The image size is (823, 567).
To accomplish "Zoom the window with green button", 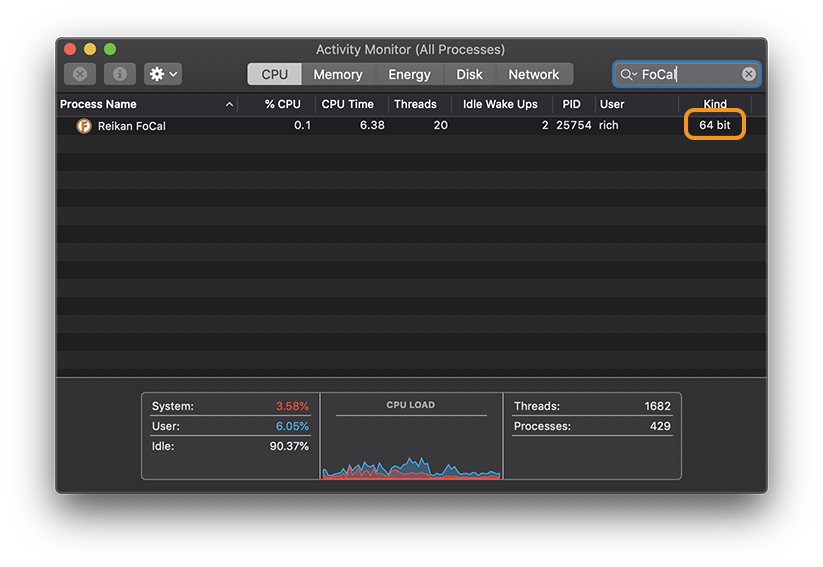I will [110, 49].
